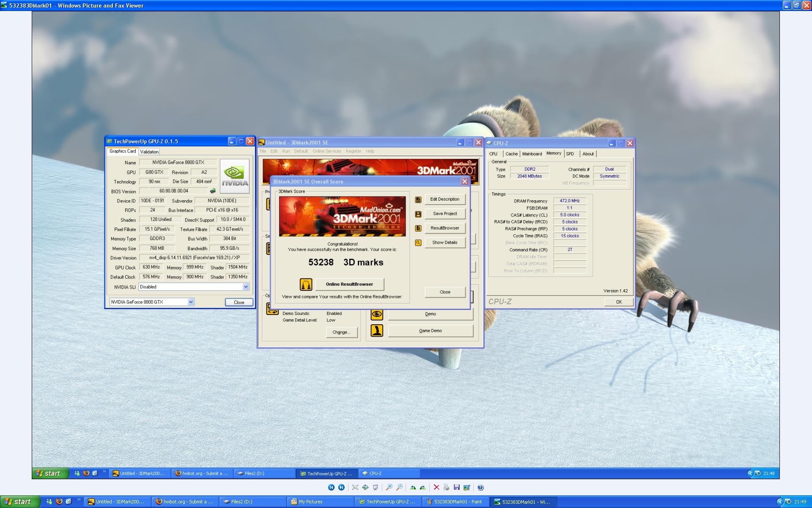Click the Show Details button
The height and width of the screenshot is (508, 812).
(445, 243)
